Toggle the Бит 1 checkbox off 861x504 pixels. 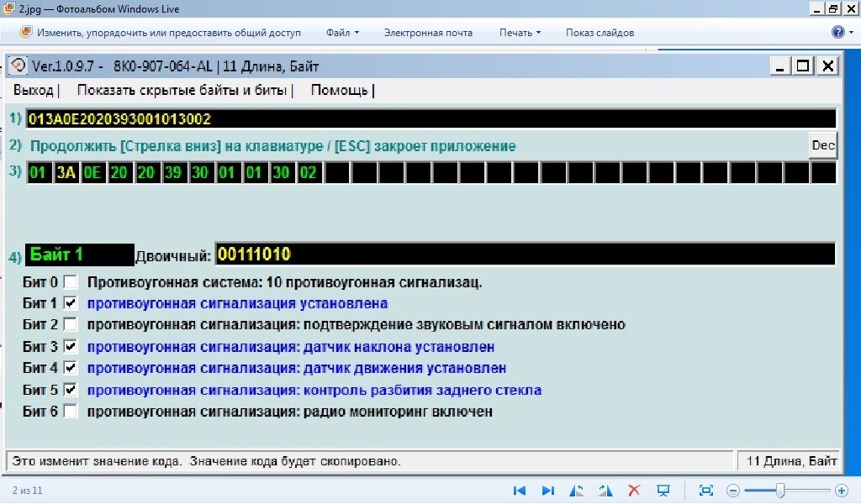click(x=71, y=303)
